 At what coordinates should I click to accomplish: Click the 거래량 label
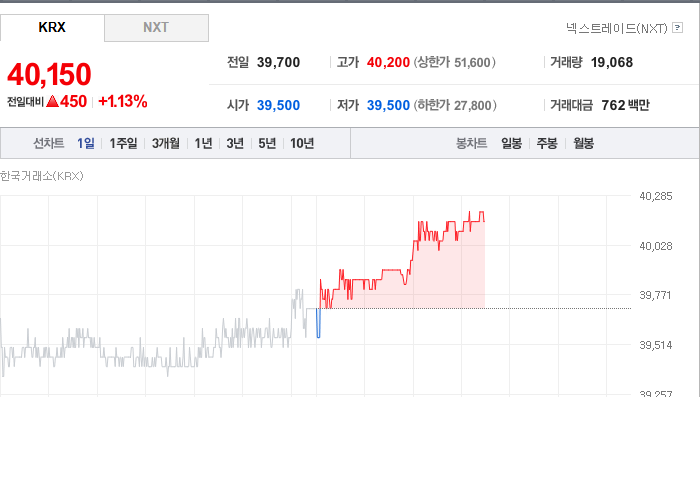(566, 62)
